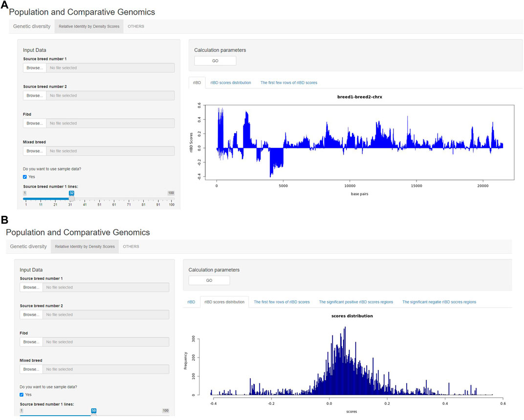This screenshot has width=524, height=420.
Task: Click the scores distribution histogram plot
Action: [x=351, y=361]
